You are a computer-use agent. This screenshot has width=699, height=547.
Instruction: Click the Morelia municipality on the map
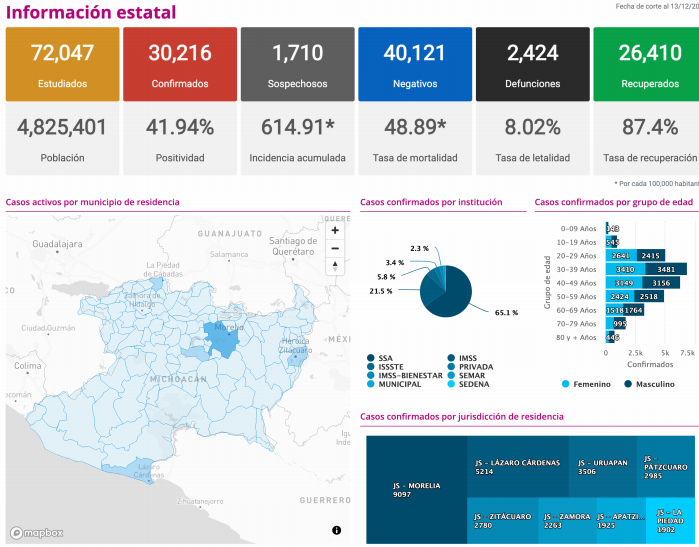coord(223,342)
